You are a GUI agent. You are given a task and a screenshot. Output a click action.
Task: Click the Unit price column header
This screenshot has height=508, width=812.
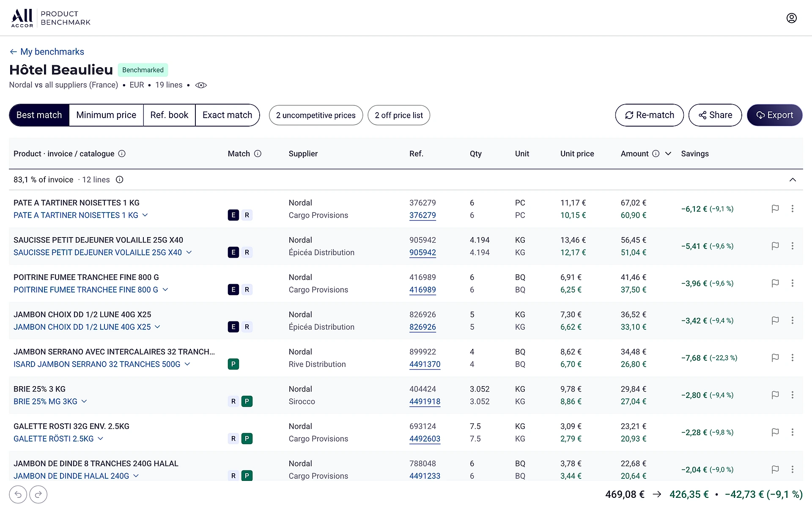point(577,154)
